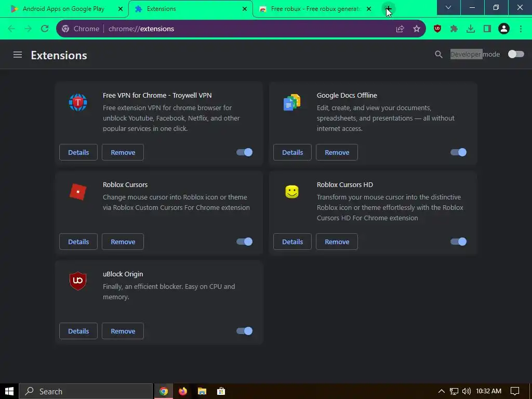Screen dimensions: 532x399
Task: Open Microsoft Store from the taskbar
Action: (x=221, y=391)
